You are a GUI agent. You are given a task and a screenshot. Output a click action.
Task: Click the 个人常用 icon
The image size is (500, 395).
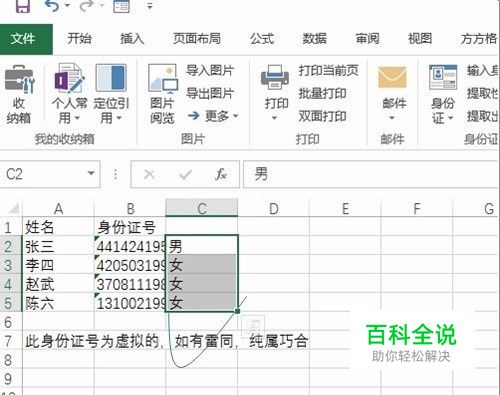[x=69, y=79]
